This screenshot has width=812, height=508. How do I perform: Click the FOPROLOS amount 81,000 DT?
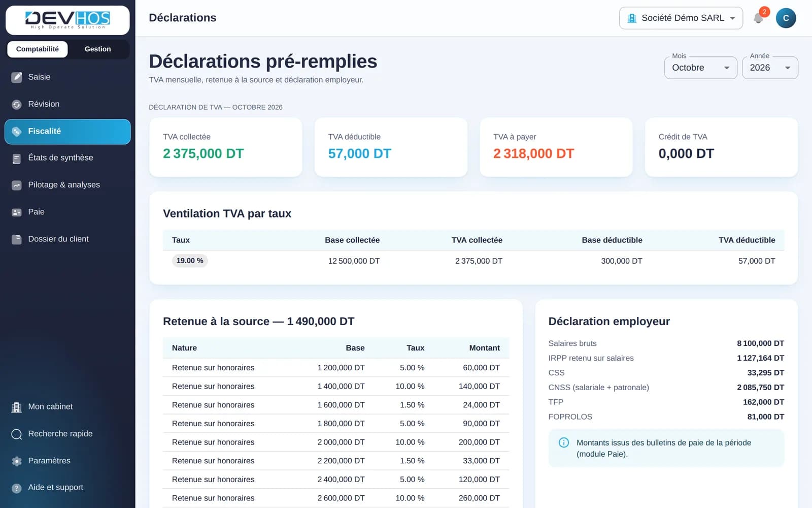[765, 417]
